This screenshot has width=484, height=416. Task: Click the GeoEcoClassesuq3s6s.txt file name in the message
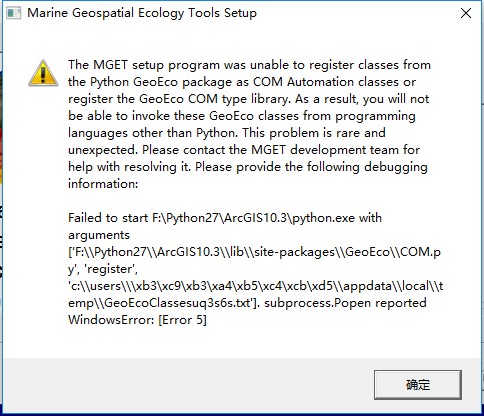(x=178, y=303)
